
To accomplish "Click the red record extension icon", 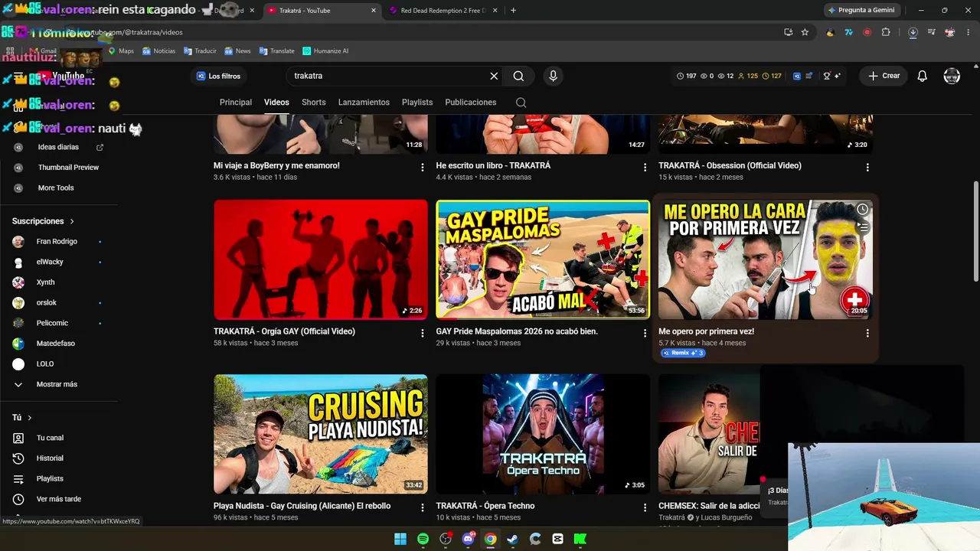I will tap(867, 32).
